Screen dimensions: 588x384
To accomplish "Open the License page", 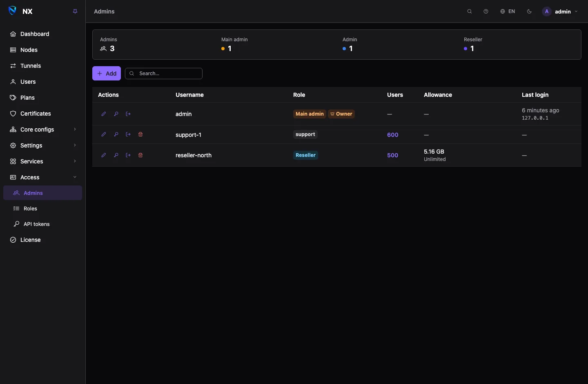I will point(42,240).
